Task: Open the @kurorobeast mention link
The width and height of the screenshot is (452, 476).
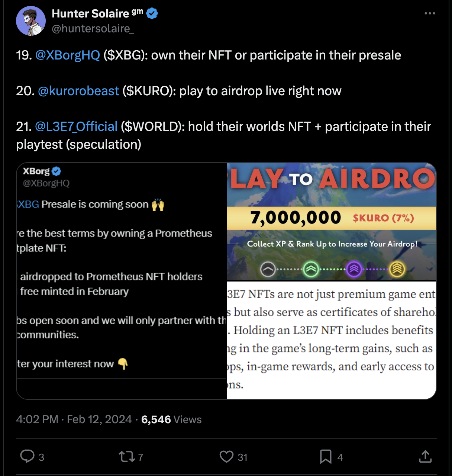Action: tap(78, 91)
